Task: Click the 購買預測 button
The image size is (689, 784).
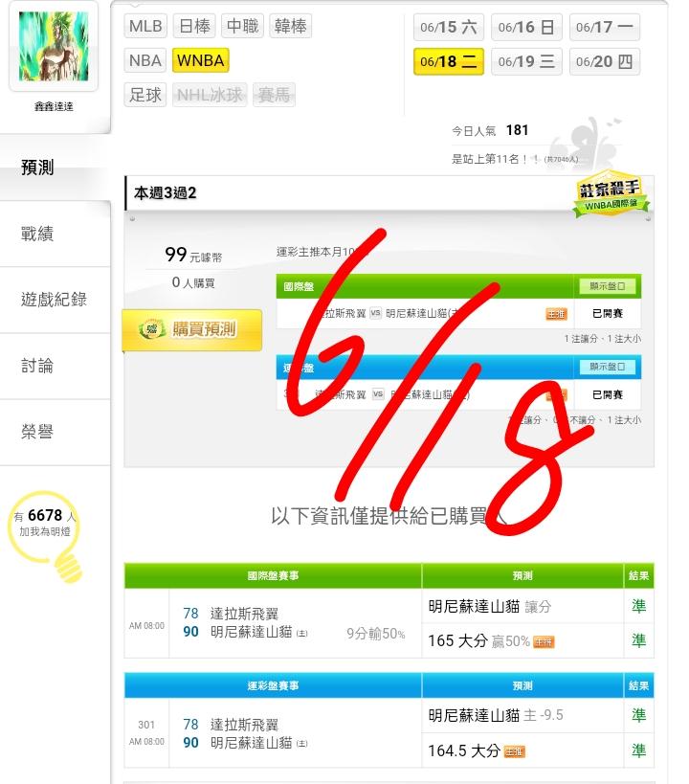Action: click(192, 329)
